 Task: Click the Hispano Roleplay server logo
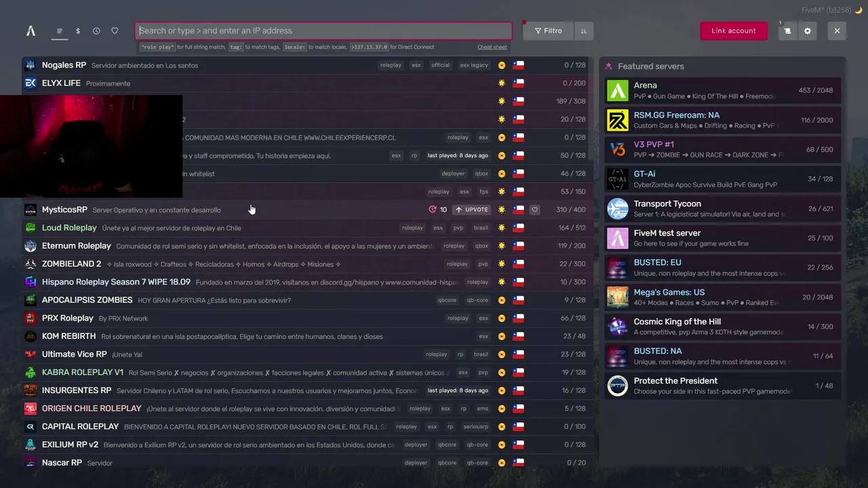[31, 282]
